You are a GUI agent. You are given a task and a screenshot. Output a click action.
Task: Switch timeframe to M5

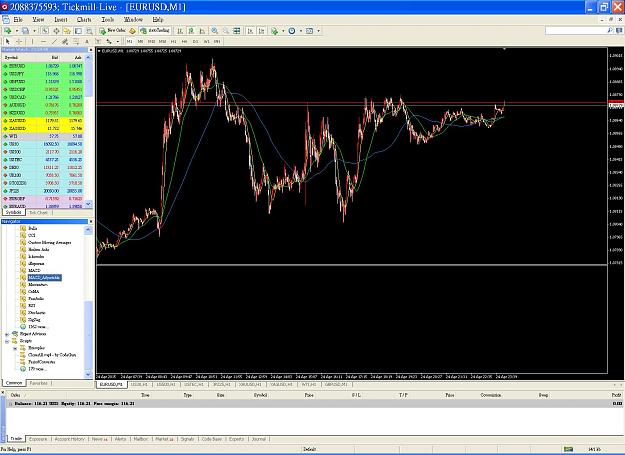pyautogui.click(x=140, y=41)
